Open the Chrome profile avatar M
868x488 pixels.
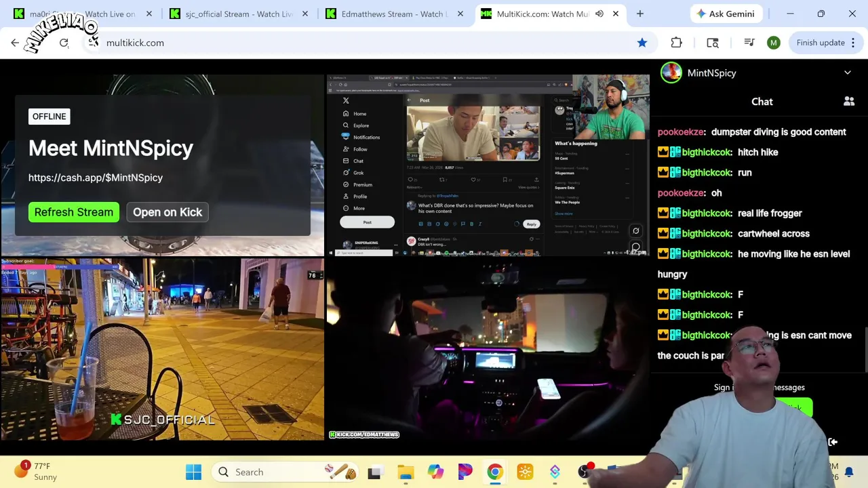(x=774, y=43)
